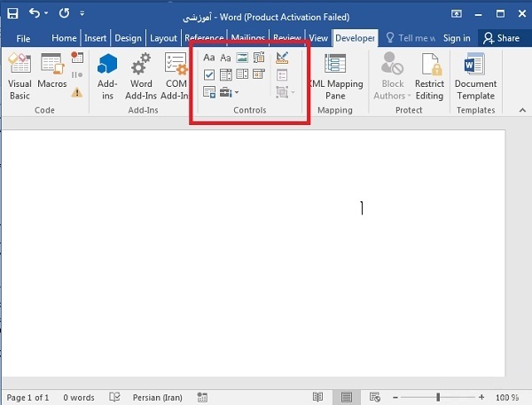
Task: Click the zoom slider in status bar
Action: [x=438, y=398]
